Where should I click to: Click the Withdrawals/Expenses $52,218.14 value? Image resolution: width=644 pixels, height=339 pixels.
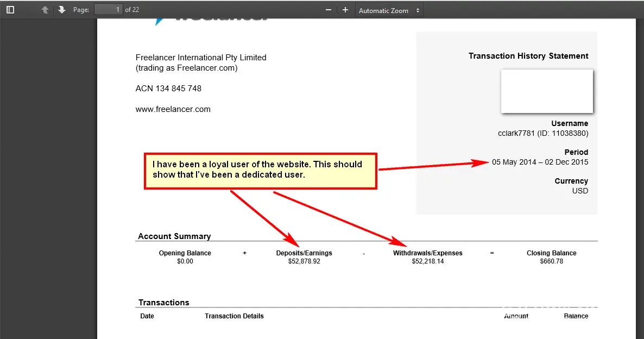(427, 261)
